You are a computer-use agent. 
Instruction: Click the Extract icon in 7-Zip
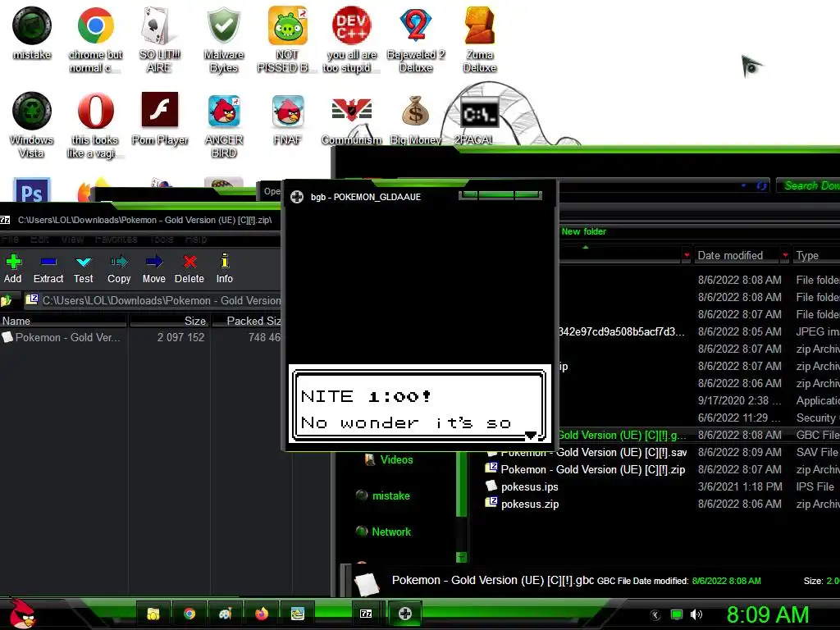[x=48, y=268]
